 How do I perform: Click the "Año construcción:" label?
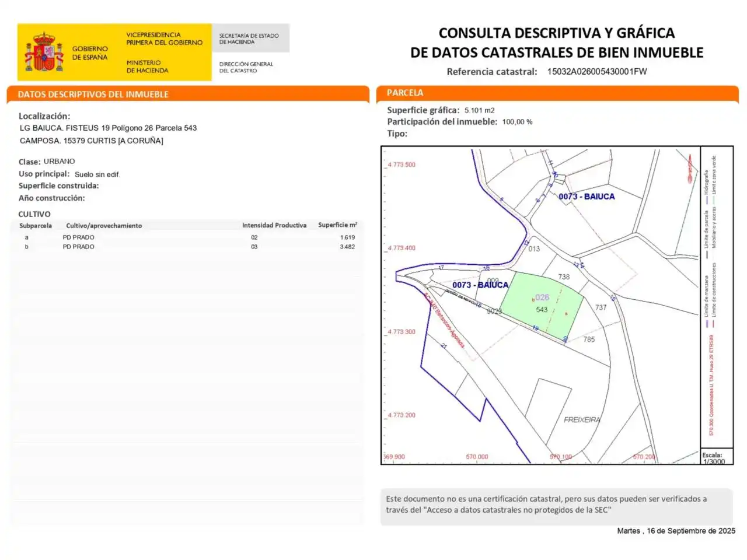[x=52, y=198]
